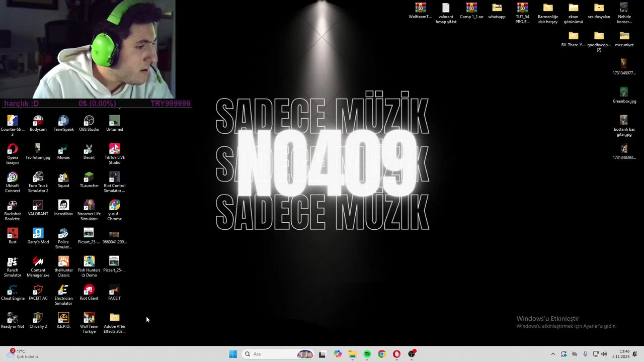Select the ses dosyaları folder
Image resolution: width=644 pixels, height=362 pixels.
point(599,11)
